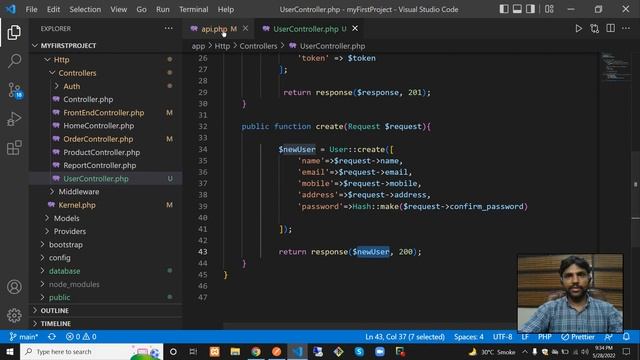Open editor More Actions ellipsis
The height and width of the screenshot is (360, 640).
click(x=626, y=29)
